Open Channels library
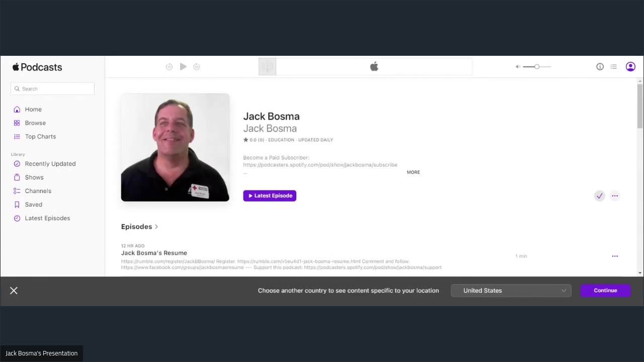 (x=38, y=191)
